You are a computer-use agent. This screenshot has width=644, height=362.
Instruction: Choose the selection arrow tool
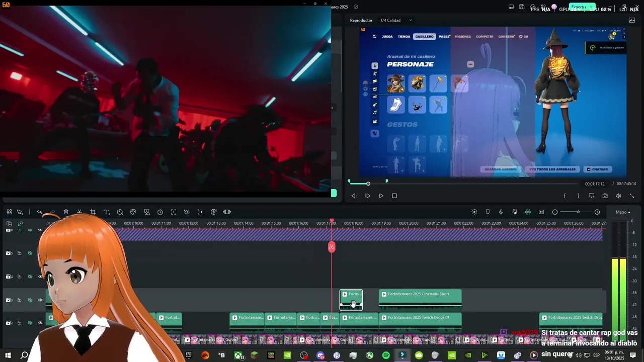click(x=20, y=212)
